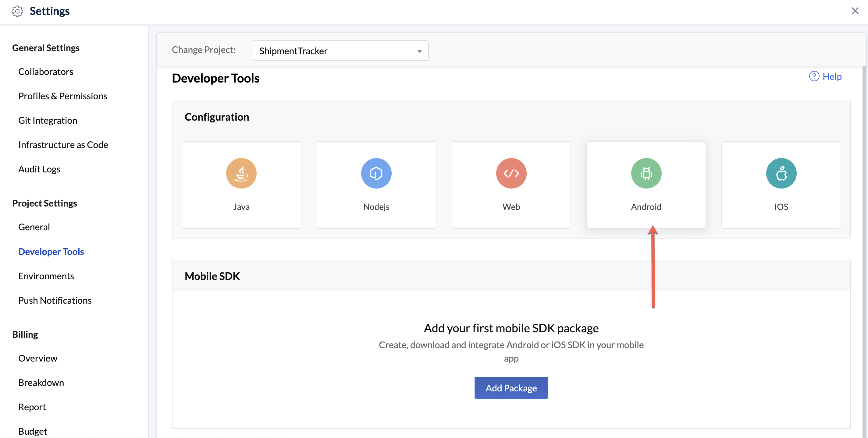Go to Collaborators settings
868x438 pixels.
tap(45, 72)
